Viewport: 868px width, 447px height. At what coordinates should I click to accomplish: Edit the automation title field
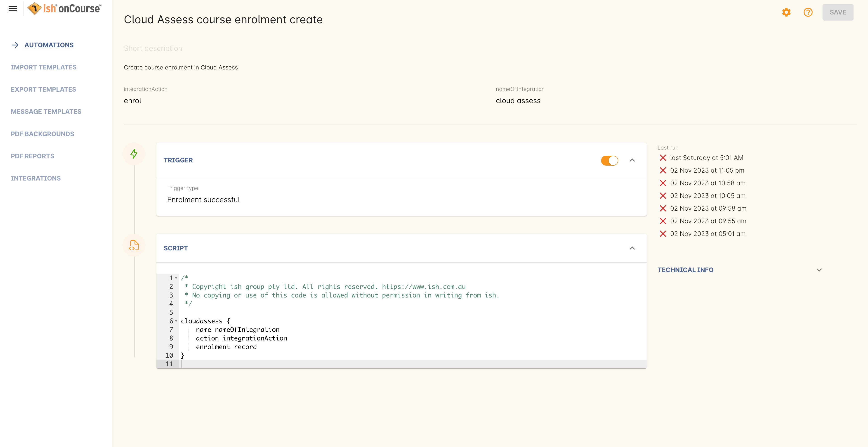[x=223, y=19]
